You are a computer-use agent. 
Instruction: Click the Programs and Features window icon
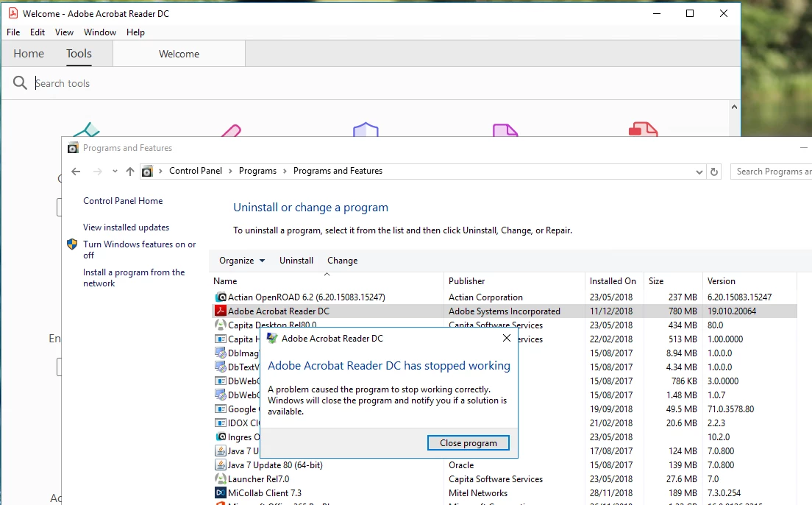pos(73,148)
